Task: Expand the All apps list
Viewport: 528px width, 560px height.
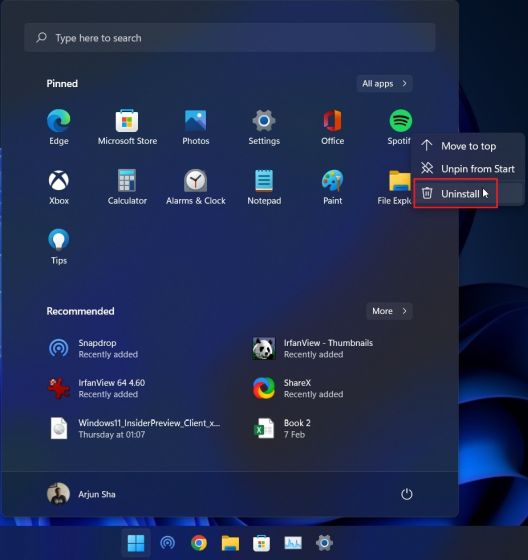Action: (x=384, y=84)
